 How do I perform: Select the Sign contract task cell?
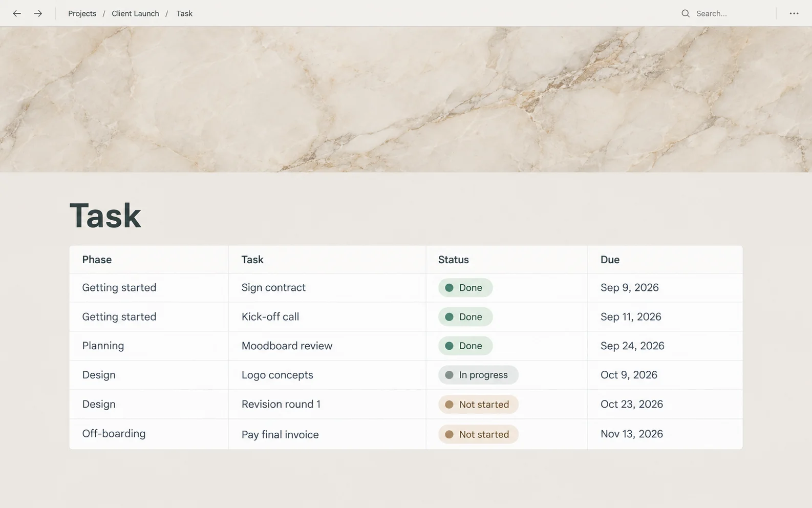327,288
